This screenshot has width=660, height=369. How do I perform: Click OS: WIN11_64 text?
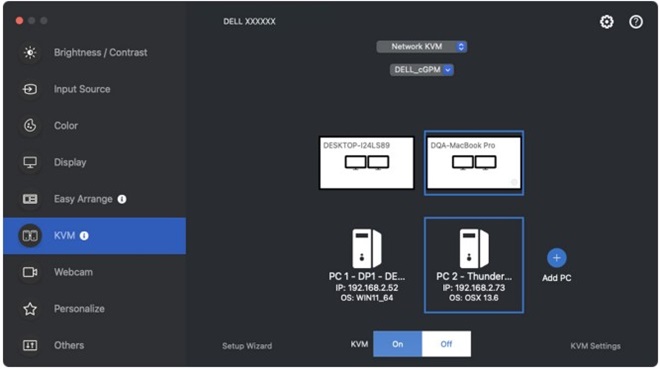(367, 298)
